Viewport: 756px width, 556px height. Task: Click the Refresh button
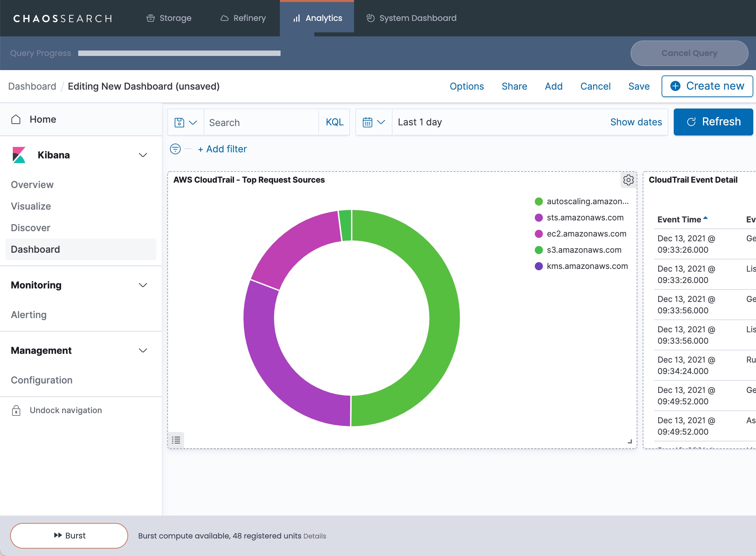click(x=714, y=122)
